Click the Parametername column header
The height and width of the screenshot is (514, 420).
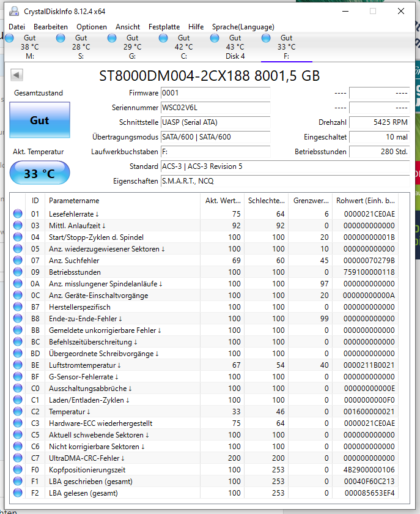point(122,201)
